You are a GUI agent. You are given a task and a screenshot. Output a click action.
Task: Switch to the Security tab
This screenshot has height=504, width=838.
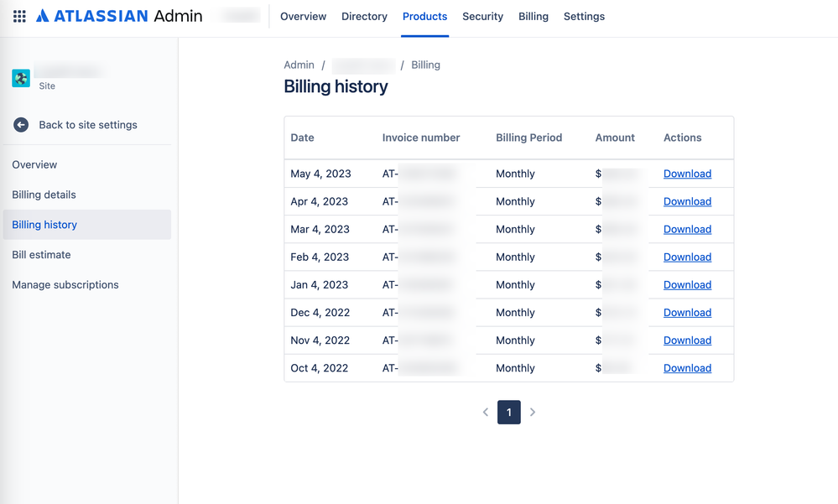tap(482, 17)
